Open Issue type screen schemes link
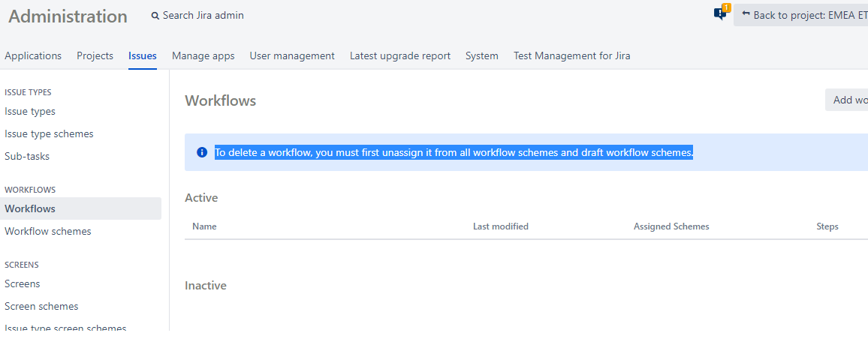The height and width of the screenshot is (345, 868). pyautogui.click(x=65, y=328)
